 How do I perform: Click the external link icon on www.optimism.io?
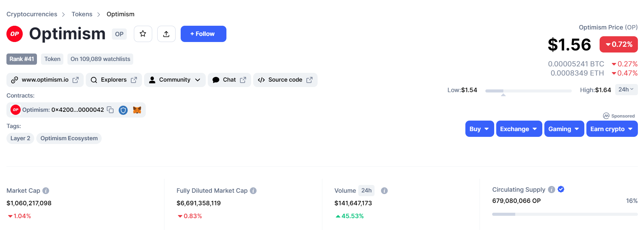pyautogui.click(x=76, y=80)
